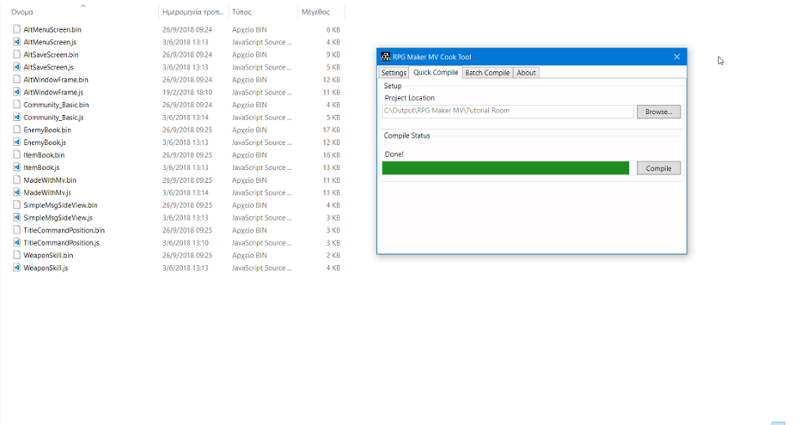Click the 2 KB size of WeaponSkill.bin
The image size is (800, 425).
pyautogui.click(x=333, y=255)
